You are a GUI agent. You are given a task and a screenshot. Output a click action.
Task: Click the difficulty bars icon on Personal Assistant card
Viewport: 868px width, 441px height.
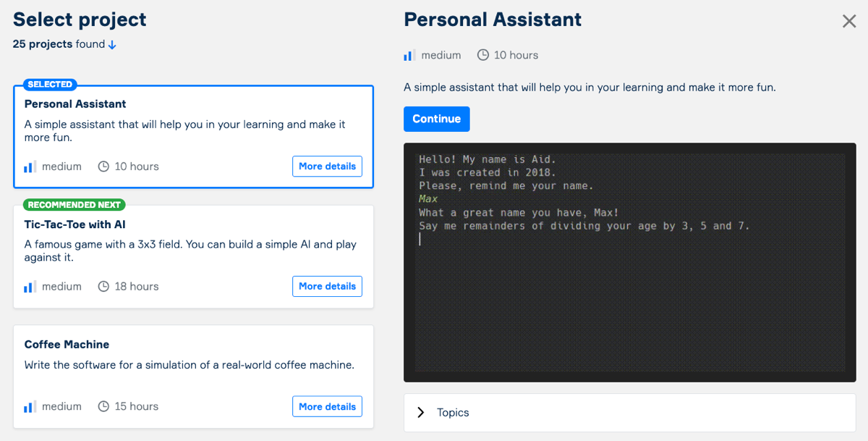click(x=30, y=167)
